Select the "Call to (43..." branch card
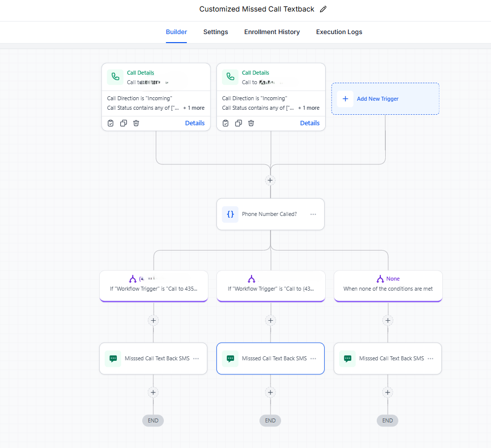Screen dimensions: 491x448 tap(271, 286)
